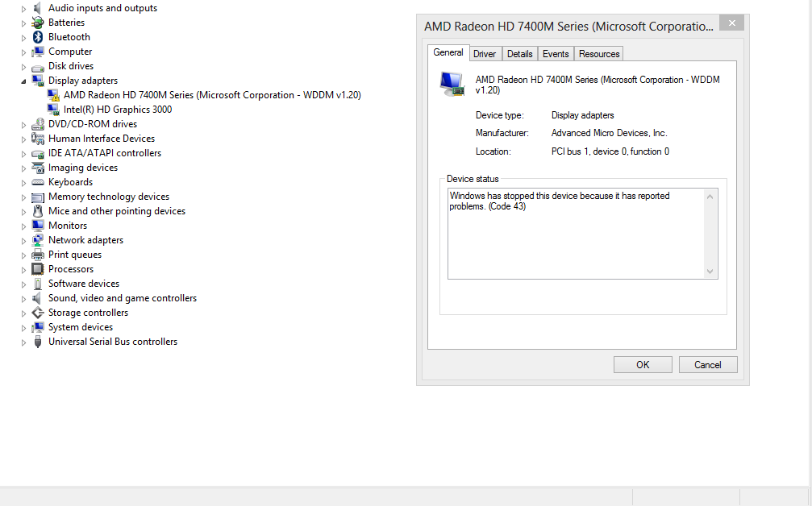The image size is (812, 506).
Task: Select the Storage controllers label
Action: point(88,313)
